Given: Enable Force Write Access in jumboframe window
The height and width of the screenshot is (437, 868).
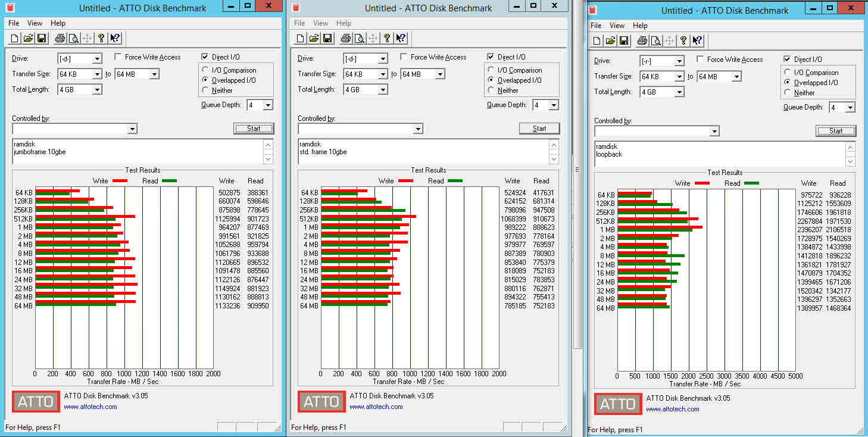Looking at the screenshot, I should [118, 57].
